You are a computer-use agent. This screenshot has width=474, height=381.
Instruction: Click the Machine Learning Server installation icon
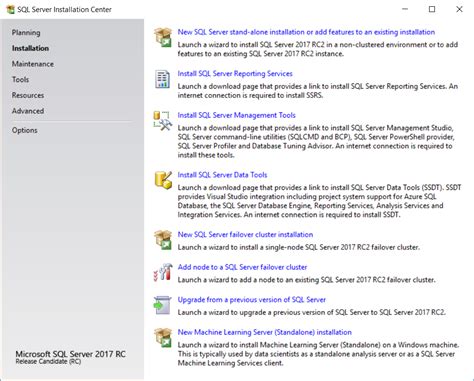pyautogui.click(x=163, y=337)
